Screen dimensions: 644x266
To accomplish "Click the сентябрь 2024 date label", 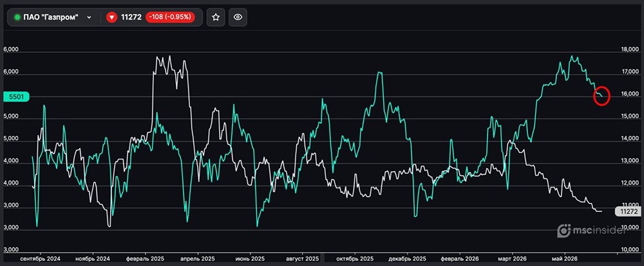I will pyautogui.click(x=40, y=259).
